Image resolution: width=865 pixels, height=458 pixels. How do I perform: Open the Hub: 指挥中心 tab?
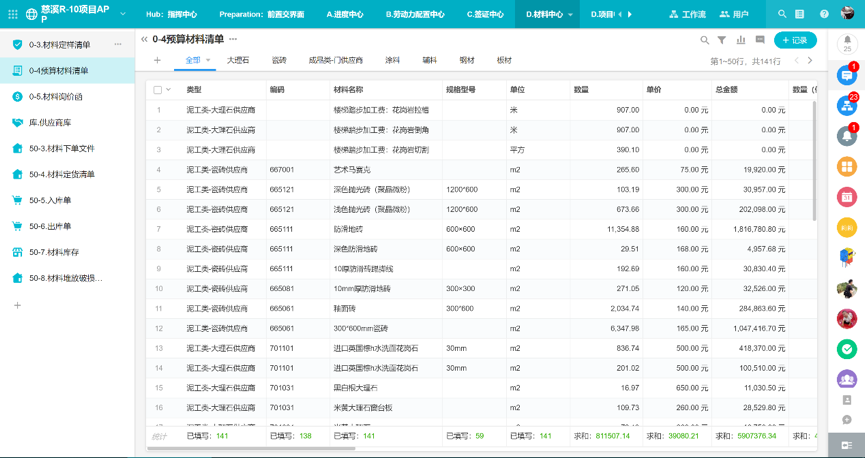pyautogui.click(x=171, y=14)
